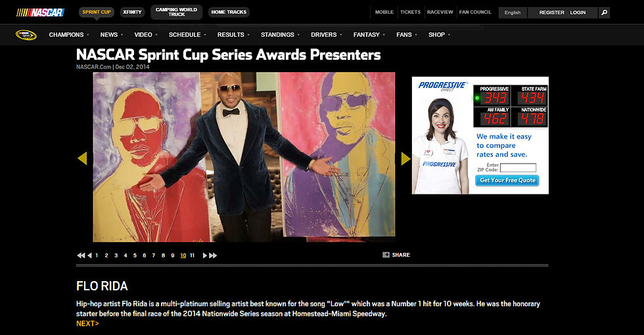Click the Sprint Cup series badge icon
This screenshot has width=644, height=335.
click(x=26, y=35)
